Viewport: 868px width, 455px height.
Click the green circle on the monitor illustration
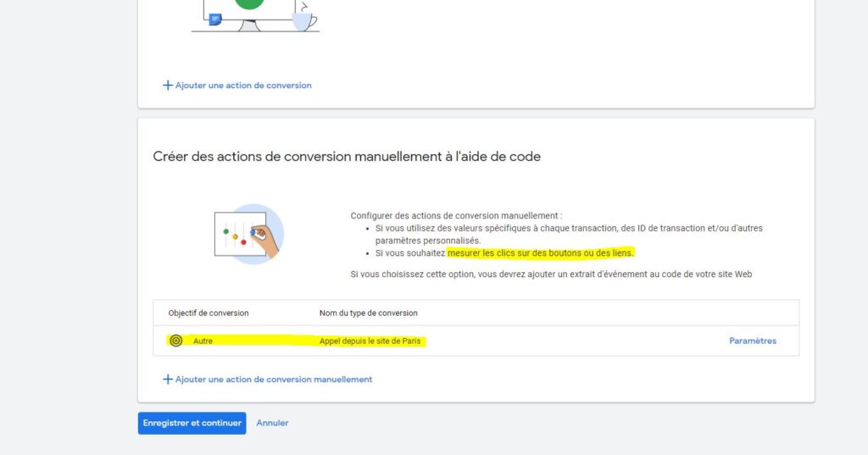pyautogui.click(x=248, y=4)
